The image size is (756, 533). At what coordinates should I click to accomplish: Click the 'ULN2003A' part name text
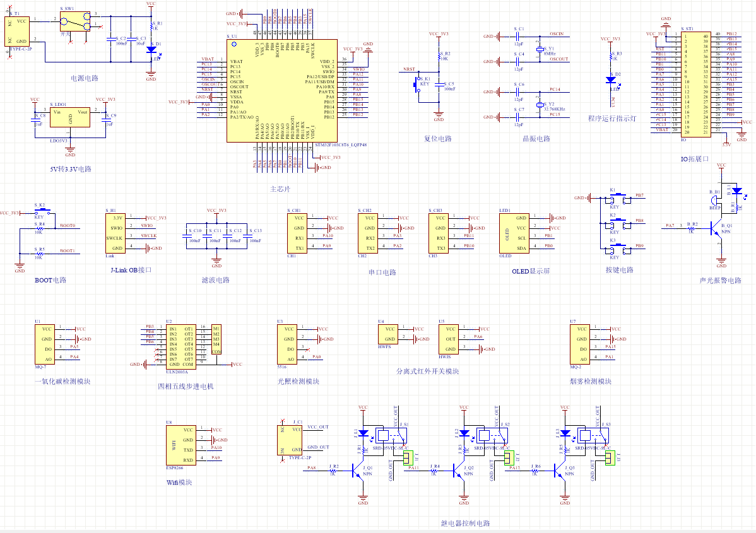point(177,372)
